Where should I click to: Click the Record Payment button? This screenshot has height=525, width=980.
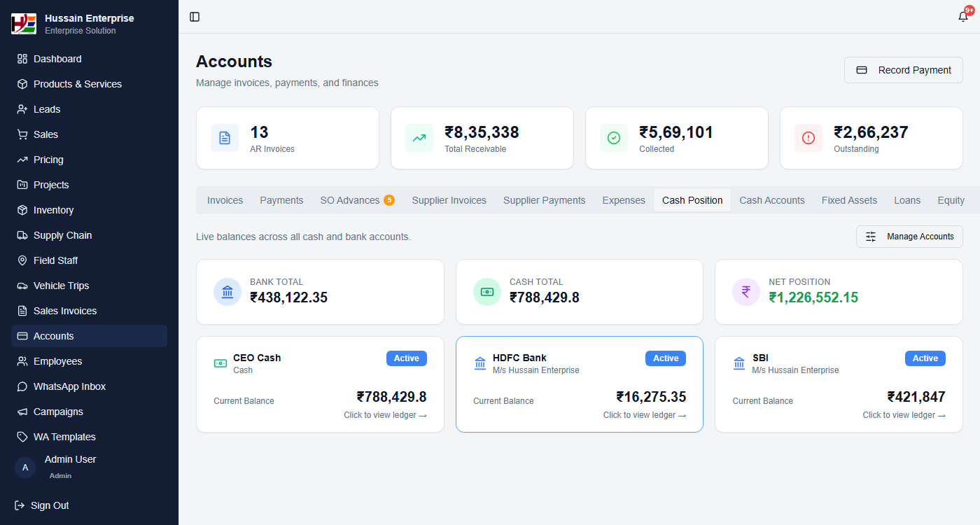(x=904, y=70)
